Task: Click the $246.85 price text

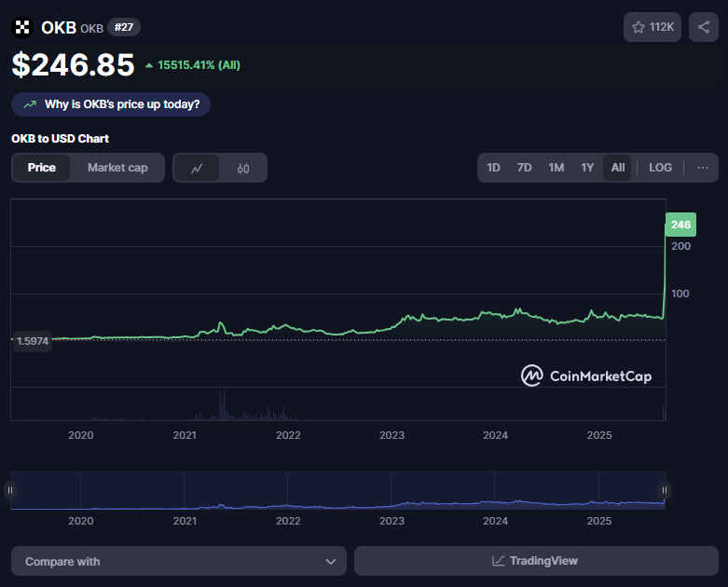Action: pos(73,64)
